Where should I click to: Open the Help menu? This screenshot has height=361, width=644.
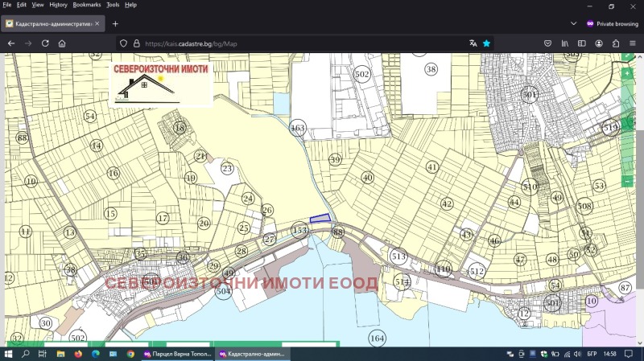[130, 5]
